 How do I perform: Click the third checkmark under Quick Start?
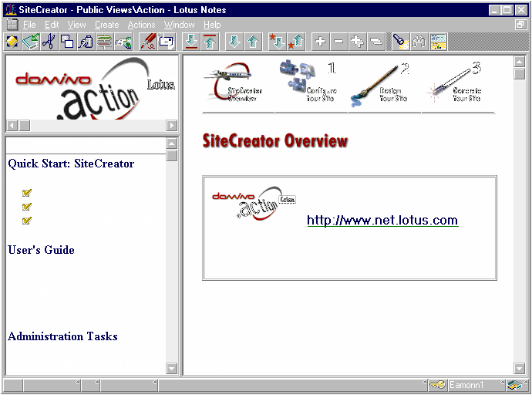click(x=26, y=221)
